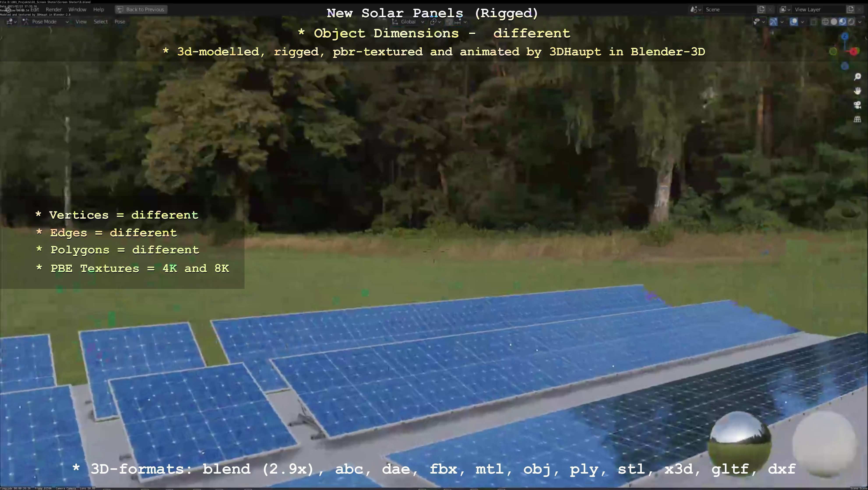Click the add view layer icon
The height and width of the screenshot is (490, 868).
[850, 9]
